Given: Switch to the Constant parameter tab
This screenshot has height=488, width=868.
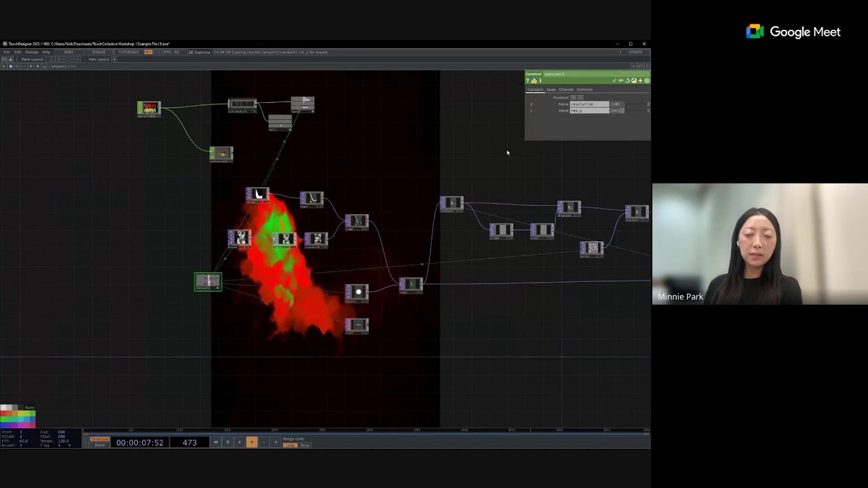Looking at the screenshot, I should point(536,89).
